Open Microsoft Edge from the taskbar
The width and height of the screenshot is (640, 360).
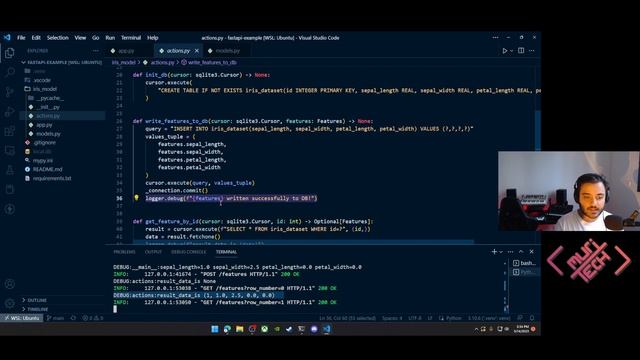tap(227, 329)
